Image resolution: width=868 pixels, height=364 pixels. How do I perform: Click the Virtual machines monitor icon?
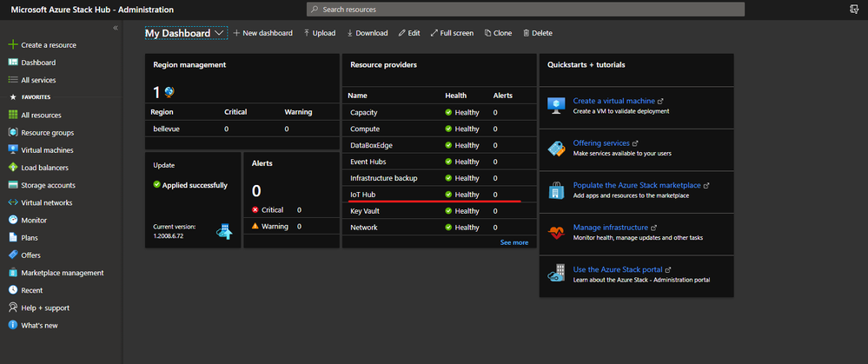[13, 150]
